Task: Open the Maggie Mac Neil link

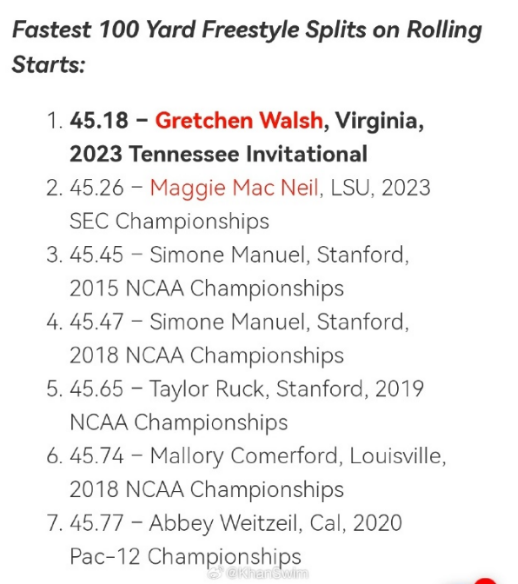Action: [x=234, y=187]
